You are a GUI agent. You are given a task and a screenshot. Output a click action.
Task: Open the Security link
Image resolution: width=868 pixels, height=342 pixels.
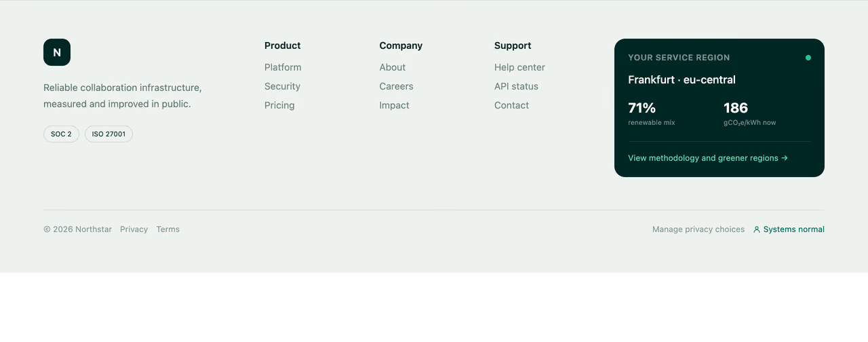282,86
